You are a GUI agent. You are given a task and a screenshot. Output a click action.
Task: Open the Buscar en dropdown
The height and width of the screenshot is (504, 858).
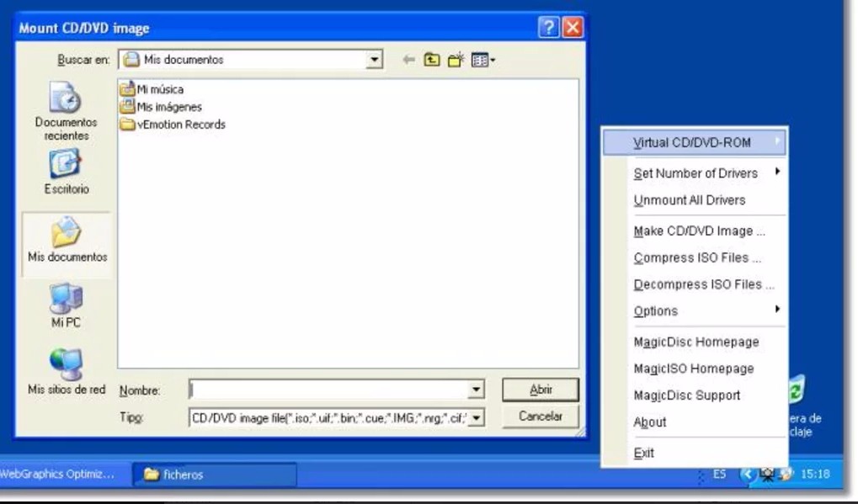(x=372, y=59)
